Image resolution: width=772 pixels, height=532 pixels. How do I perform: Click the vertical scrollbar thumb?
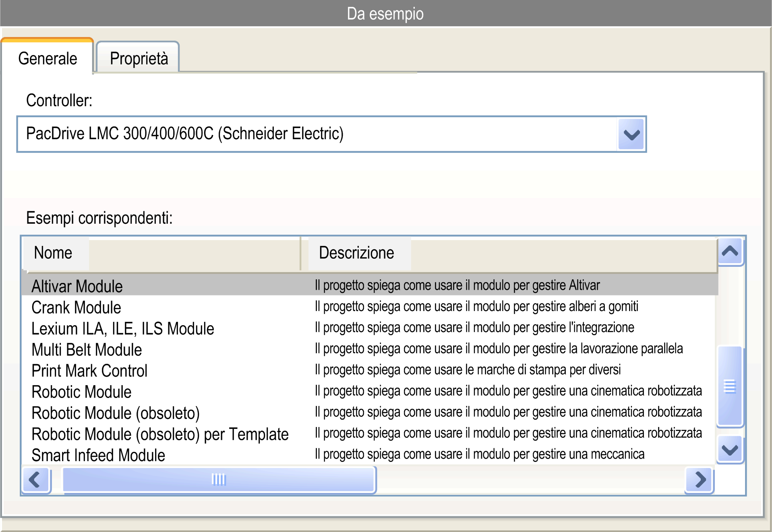tap(730, 386)
